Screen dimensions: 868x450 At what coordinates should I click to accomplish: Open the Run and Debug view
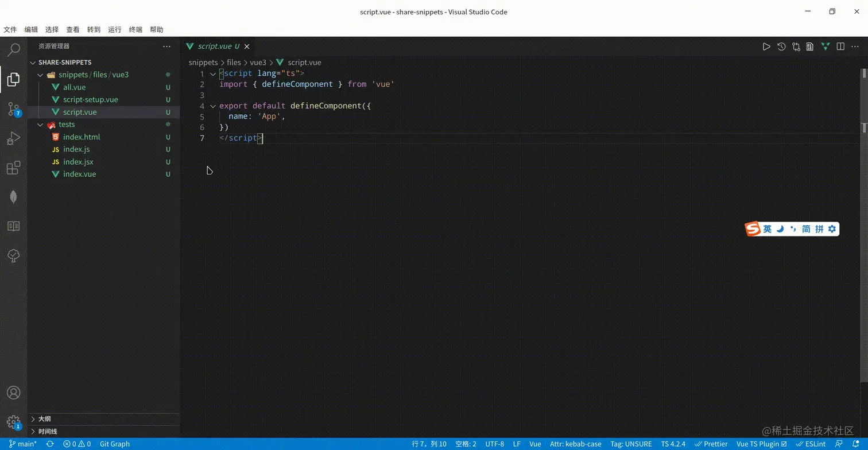click(x=14, y=138)
